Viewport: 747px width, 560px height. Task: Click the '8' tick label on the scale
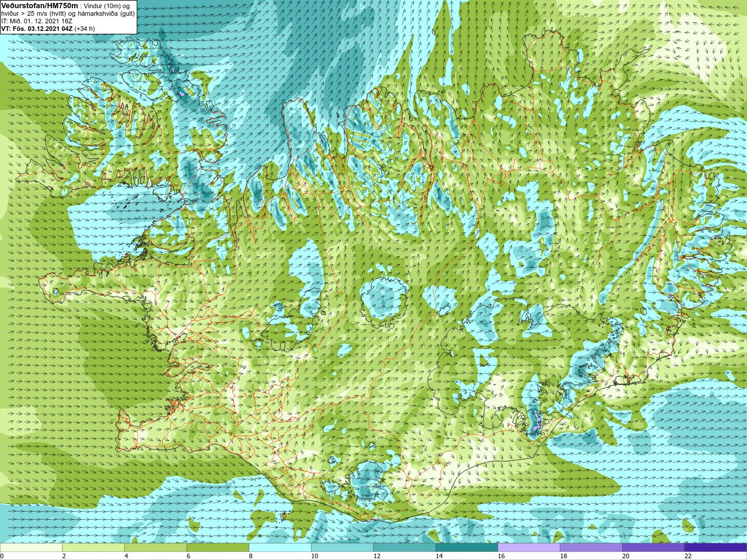point(251,556)
